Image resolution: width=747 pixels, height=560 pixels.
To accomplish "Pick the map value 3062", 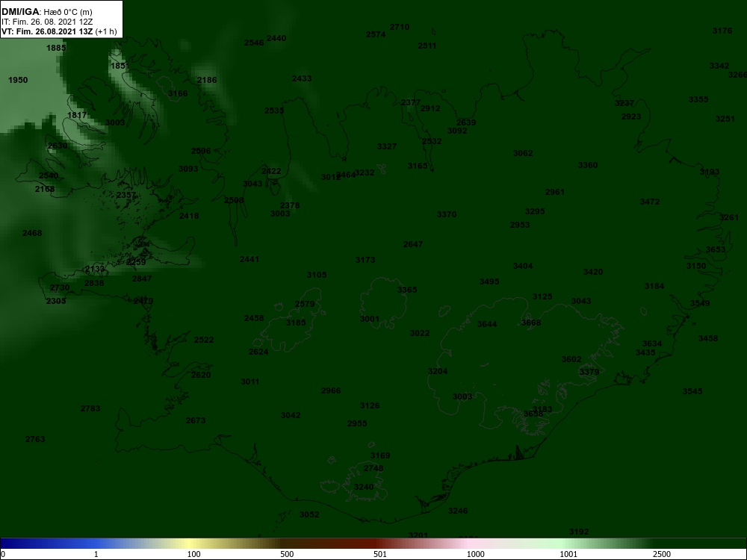I will [x=523, y=153].
